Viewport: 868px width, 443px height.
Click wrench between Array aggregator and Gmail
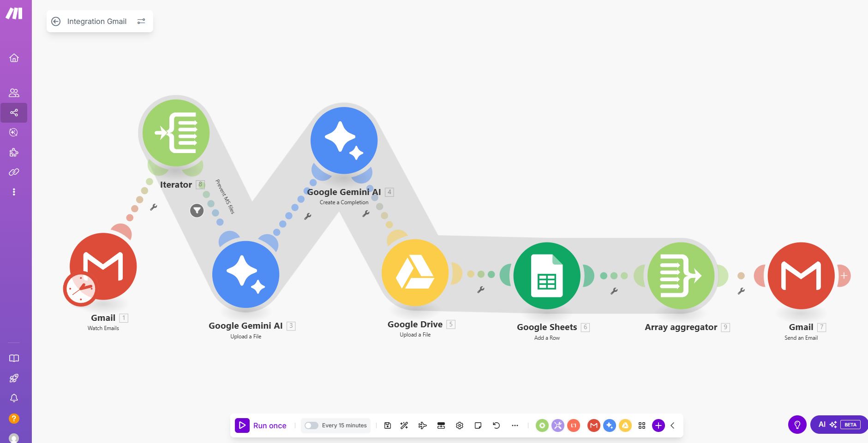click(741, 291)
